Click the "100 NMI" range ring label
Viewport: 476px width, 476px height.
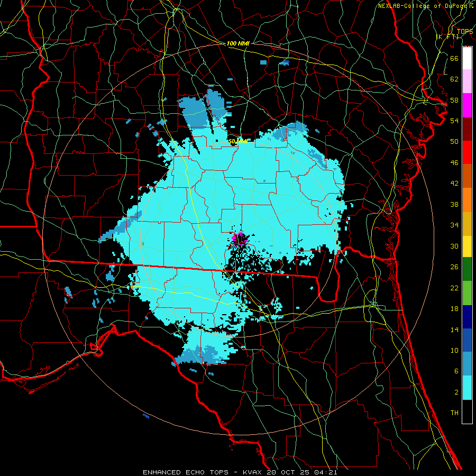point(238,44)
